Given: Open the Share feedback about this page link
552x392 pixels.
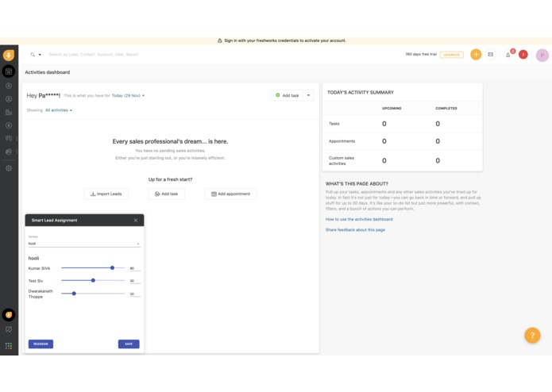Looking at the screenshot, I should coord(355,230).
